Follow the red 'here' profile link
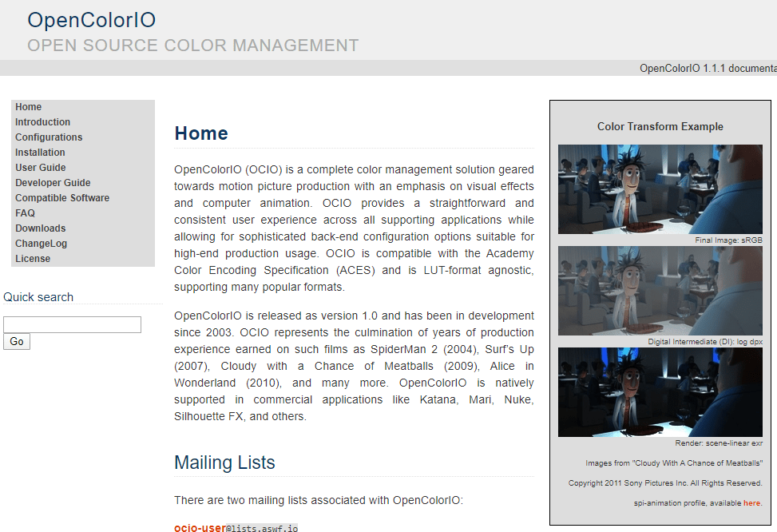Image resolution: width=777 pixels, height=532 pixels. [751, 503]
